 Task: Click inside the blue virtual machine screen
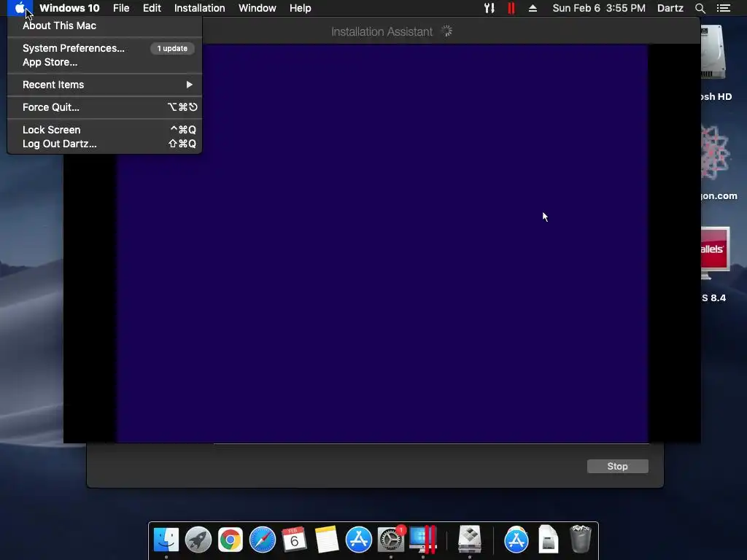382,243
